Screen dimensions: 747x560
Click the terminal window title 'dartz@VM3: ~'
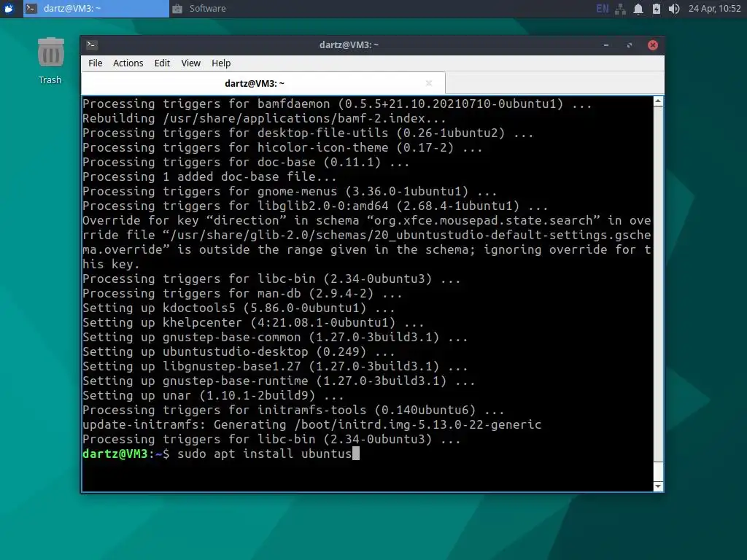click(349, 44)
